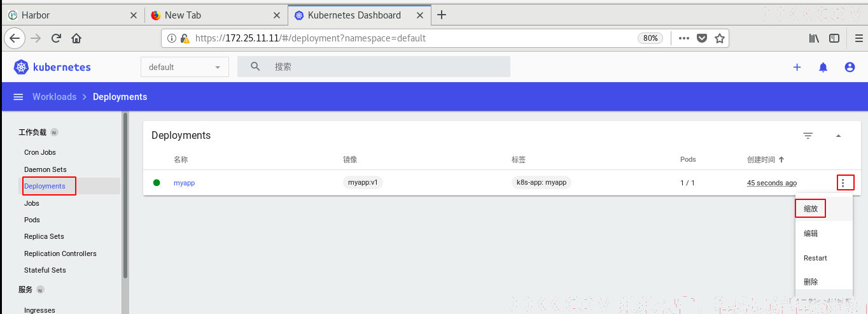Open the hamburger navigation menu
The height and width of the screenshot is (314, 868).
coord(18,97)
